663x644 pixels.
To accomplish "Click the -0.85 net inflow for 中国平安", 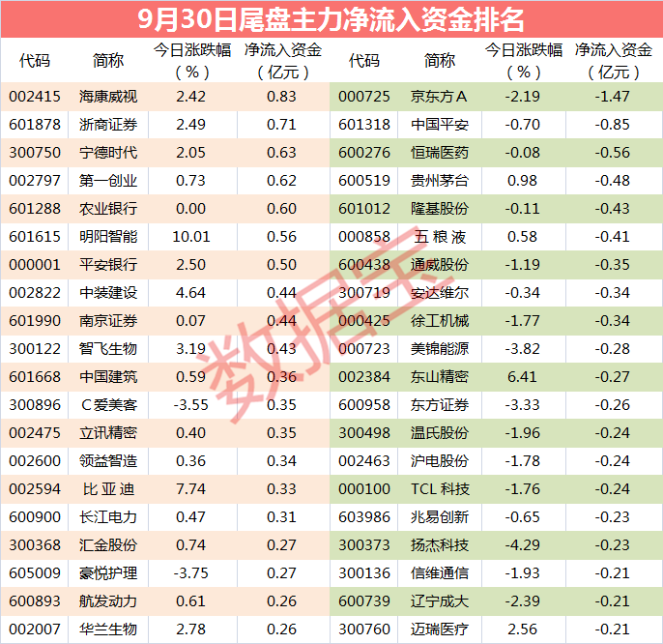I will tap(613, 125).
